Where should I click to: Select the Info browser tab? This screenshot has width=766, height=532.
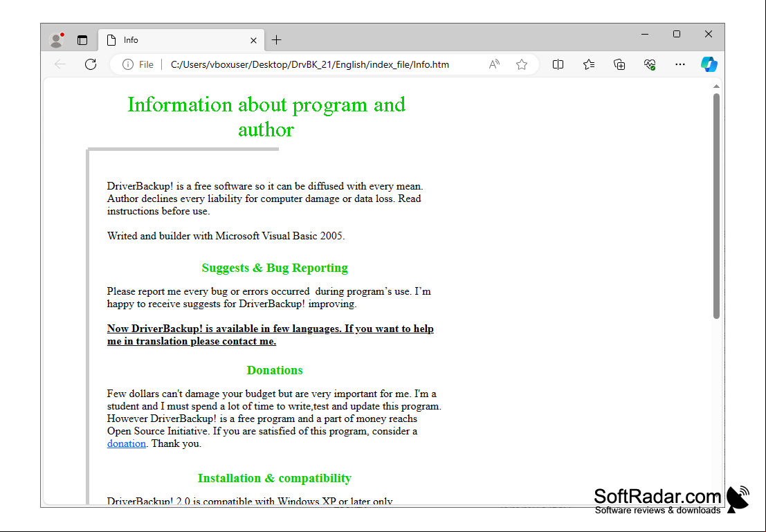click(181, 40)
